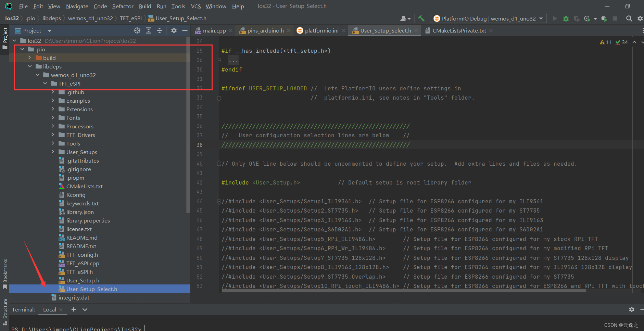Click the Select Opened File target icon
644x331 pixels.
pyautogui.click(x=137, y=30)
